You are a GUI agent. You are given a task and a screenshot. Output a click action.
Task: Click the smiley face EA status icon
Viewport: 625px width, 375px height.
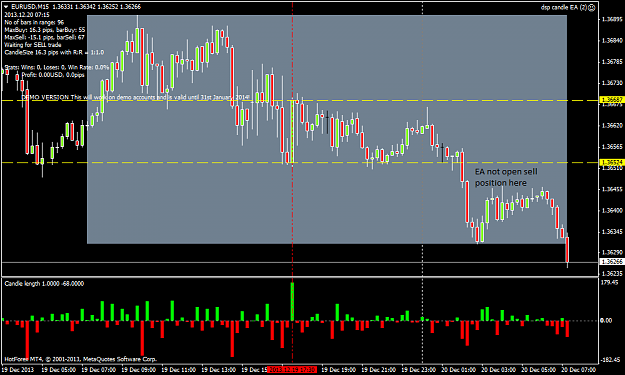(x=592, y=8)
